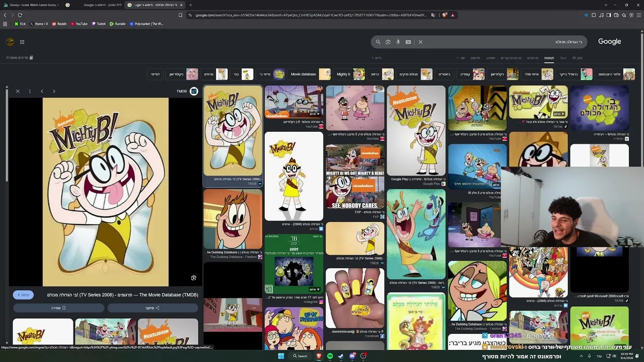Image resolution: width=644 pixels, height=362 pixels.
Task: Show hidden system tray icons
Action: coord(581,356)
